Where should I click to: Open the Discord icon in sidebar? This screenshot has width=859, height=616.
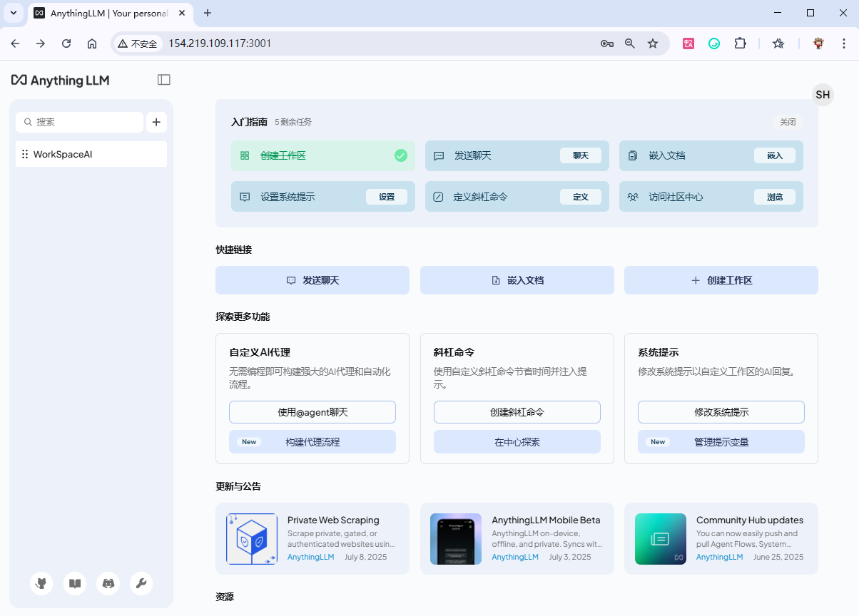pyautogui.click(x=108, y=583)
